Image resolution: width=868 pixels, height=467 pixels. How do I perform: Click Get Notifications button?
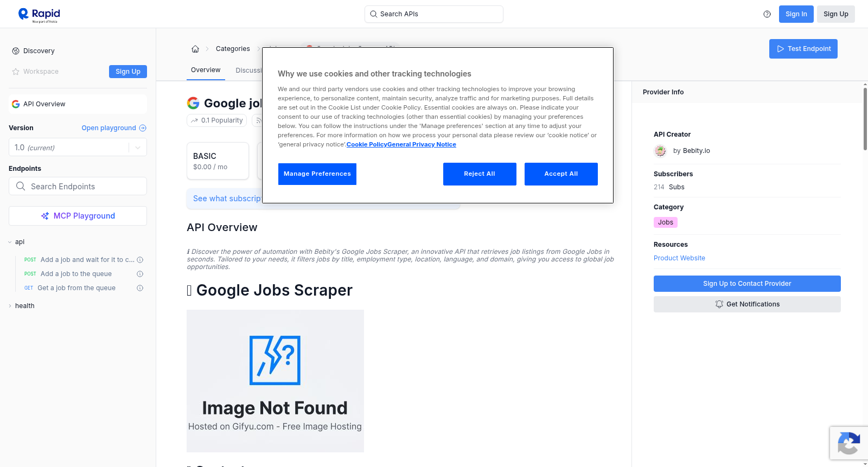[x=747, y=304]
